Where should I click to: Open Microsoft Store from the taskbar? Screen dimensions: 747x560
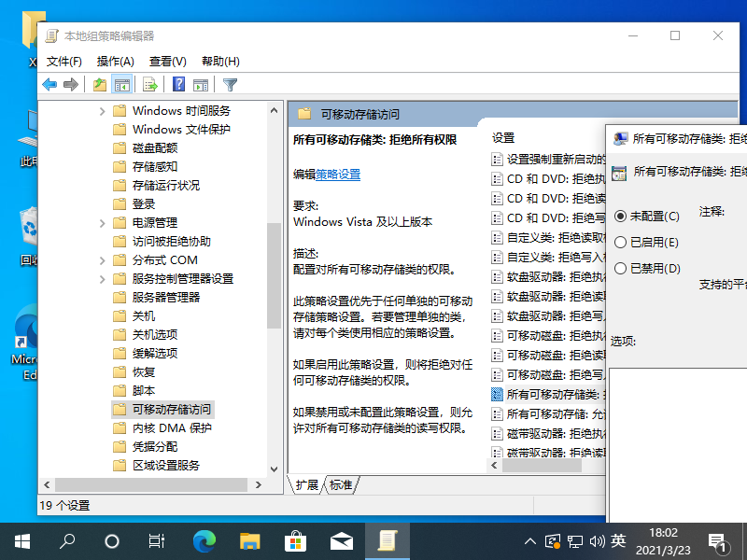coord(295,540)
